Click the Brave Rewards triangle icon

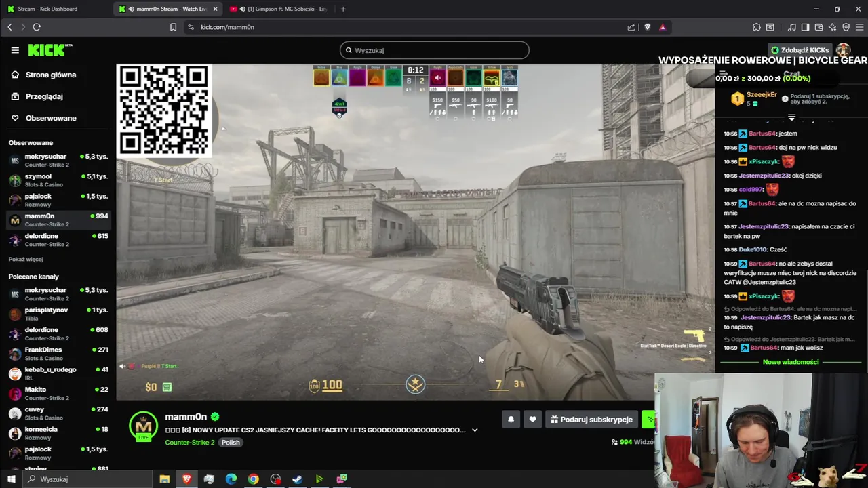[663, 27]
